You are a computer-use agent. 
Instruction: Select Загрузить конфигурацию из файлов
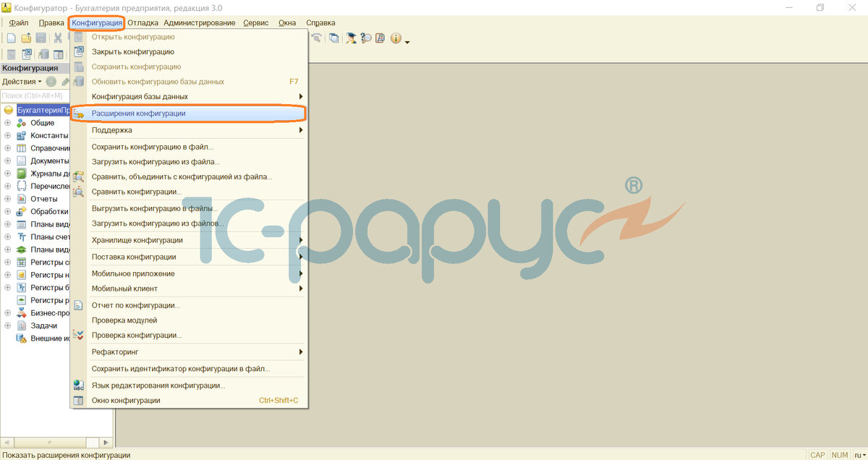point(189,223)
